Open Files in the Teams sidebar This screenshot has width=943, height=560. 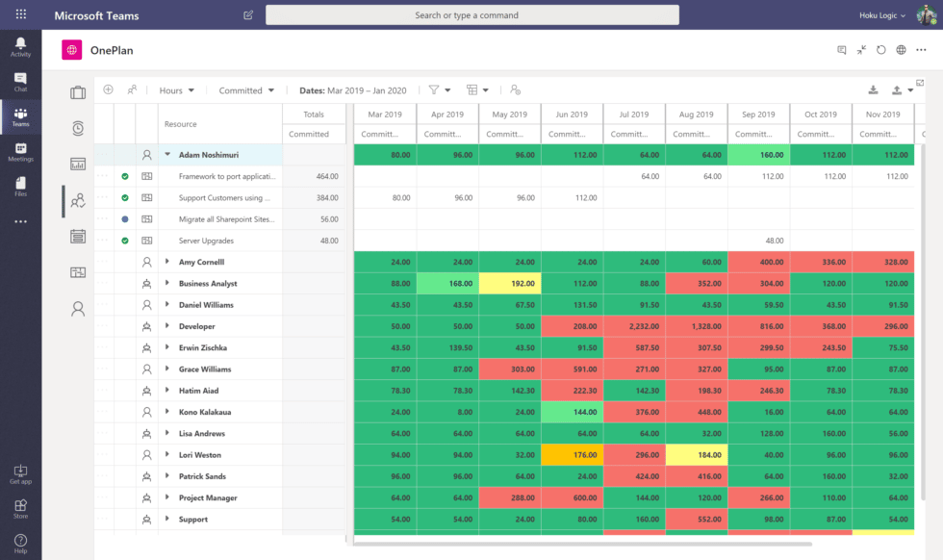pos(20,186)
